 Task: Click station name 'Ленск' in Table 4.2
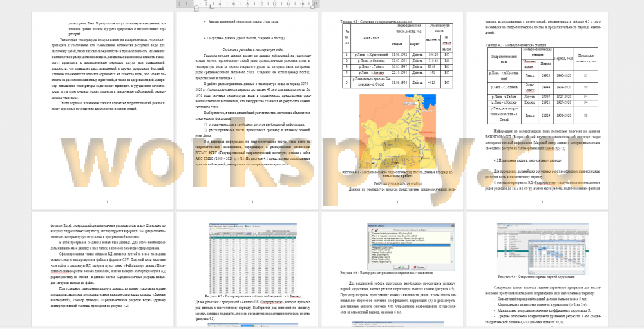[530, 75]
